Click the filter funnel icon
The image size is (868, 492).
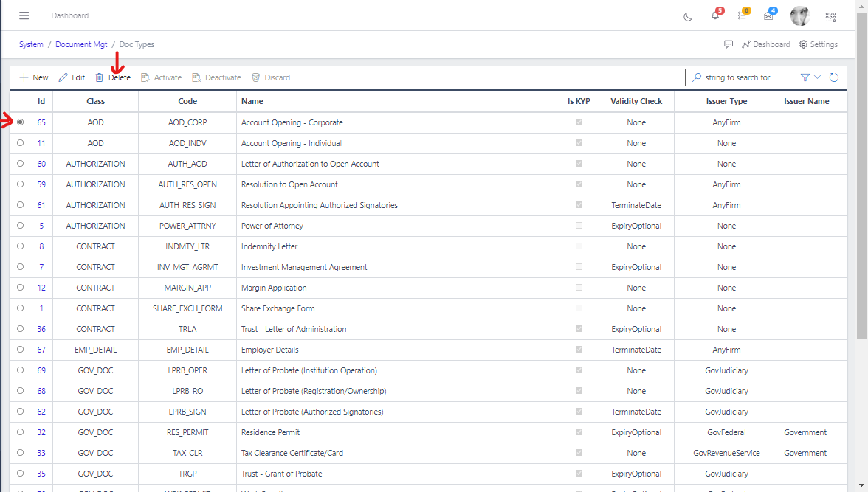(x=805, y=77)
